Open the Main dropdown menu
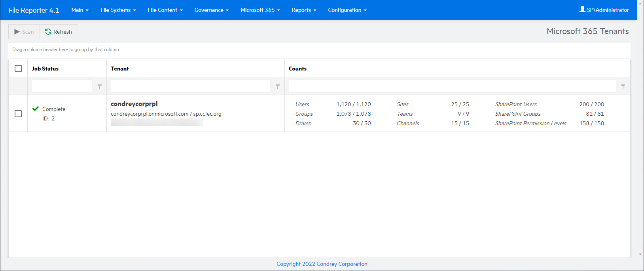The height and width of the screenshot is (271, 644). point(80,10)
